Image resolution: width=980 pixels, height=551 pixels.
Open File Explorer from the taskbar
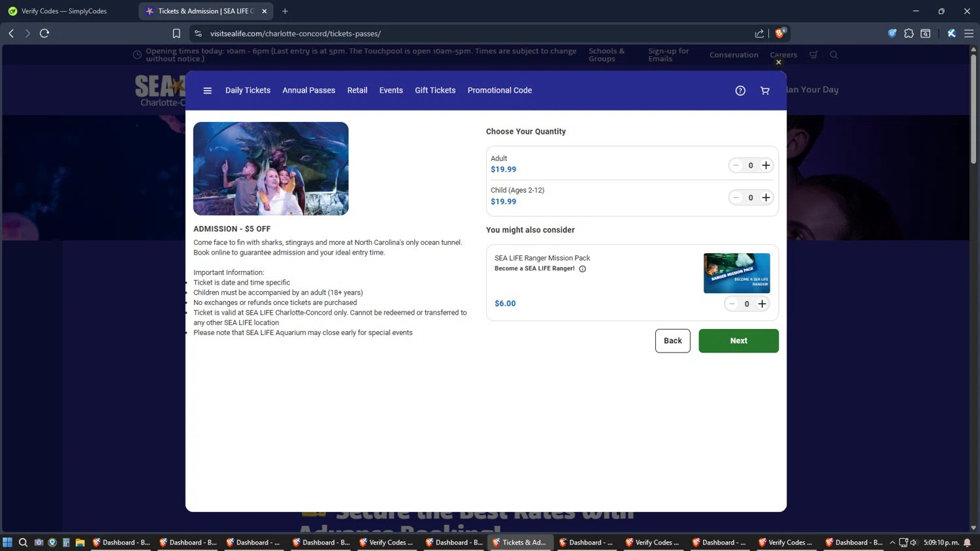coord(80,543)
